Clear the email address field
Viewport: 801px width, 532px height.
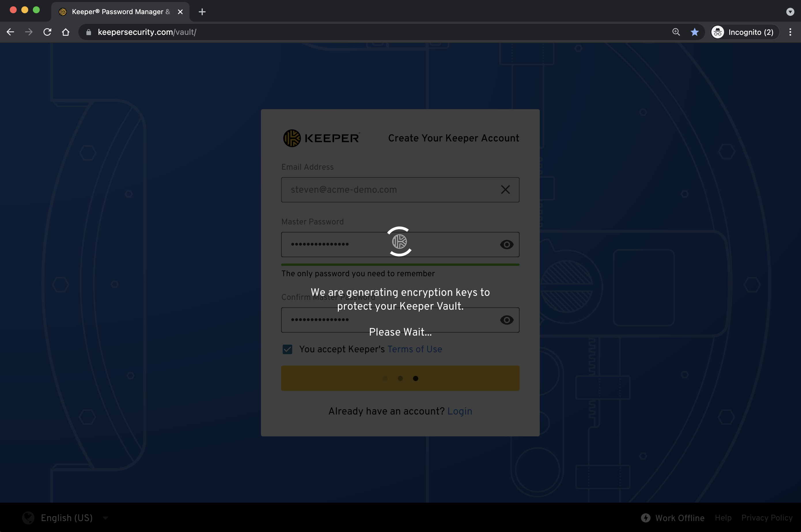coord(505,189)
